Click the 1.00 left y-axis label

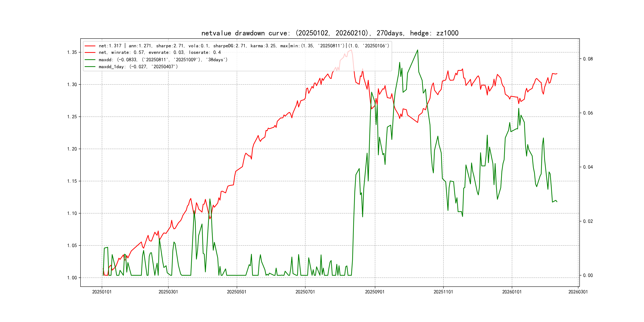72,278
